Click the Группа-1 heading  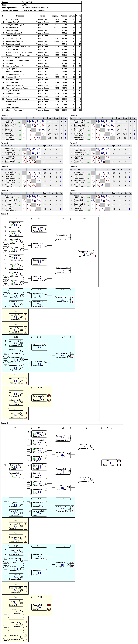point(5,115)
